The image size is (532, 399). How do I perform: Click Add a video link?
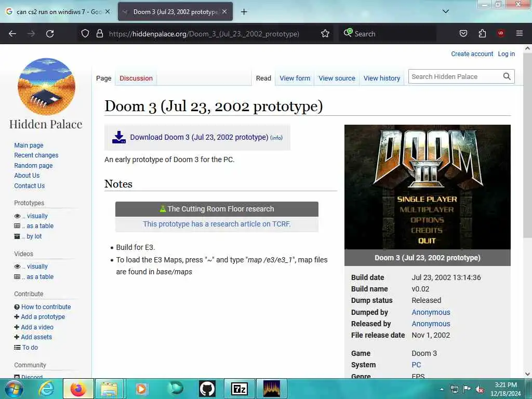(x=37, y=327)
